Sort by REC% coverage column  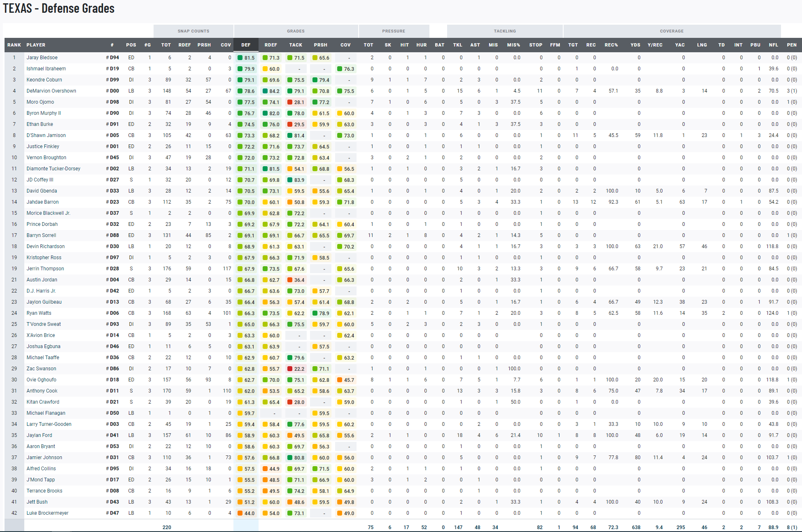point(611,45)
